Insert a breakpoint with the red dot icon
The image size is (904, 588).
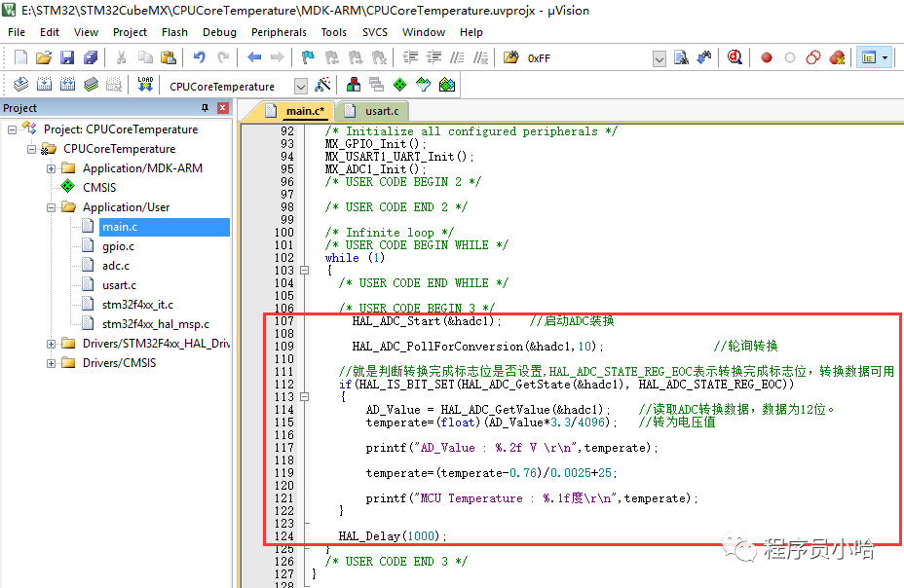767,58
